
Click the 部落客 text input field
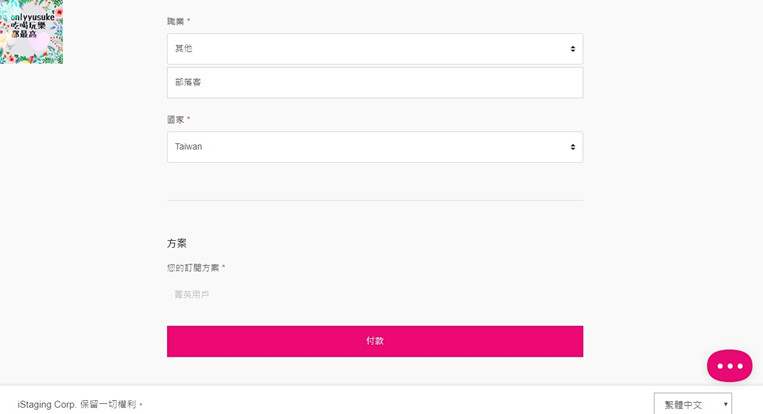(x=374, y=83)
